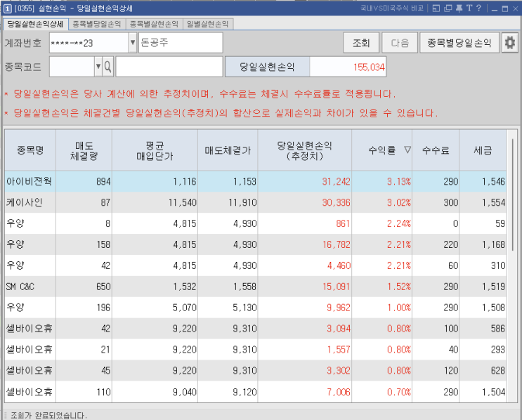This screenshot has width=522, height=420.
Task: Click the 매도체결가 column header
Action: pyautogui.click(x=228, y=150)
